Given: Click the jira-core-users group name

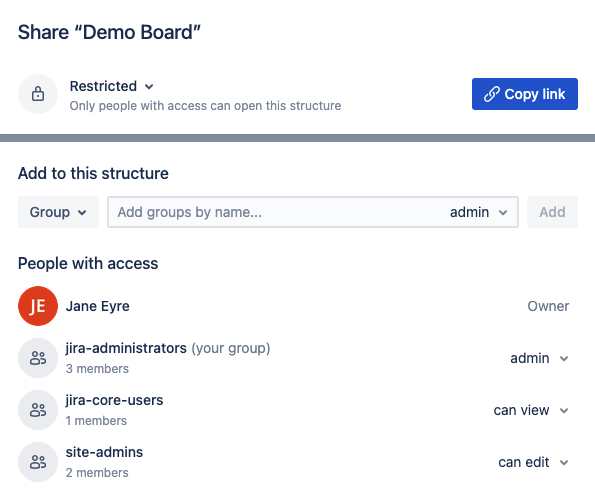Looking at the screenshot, I should (114, 400).
